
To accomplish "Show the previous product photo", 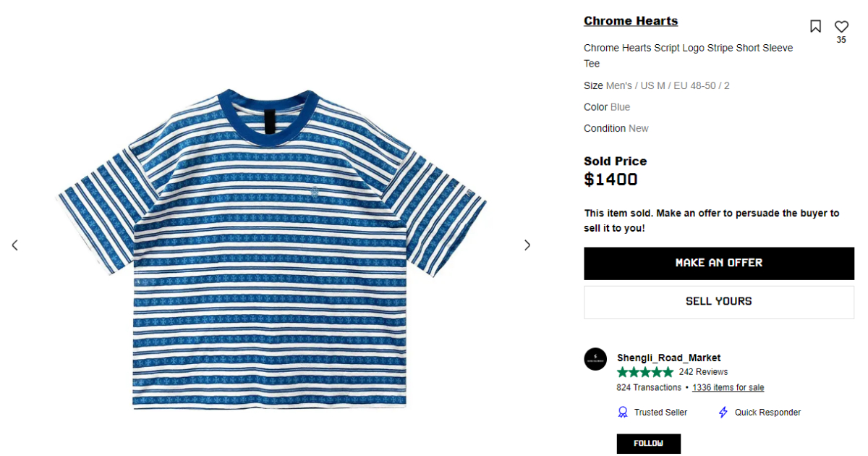I will point(14,245).
